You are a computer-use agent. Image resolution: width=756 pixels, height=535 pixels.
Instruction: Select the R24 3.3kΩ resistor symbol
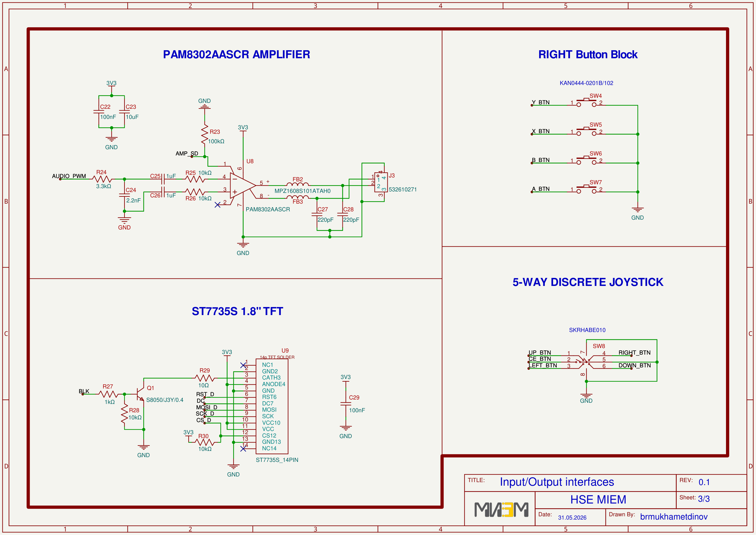coord(102,179)
